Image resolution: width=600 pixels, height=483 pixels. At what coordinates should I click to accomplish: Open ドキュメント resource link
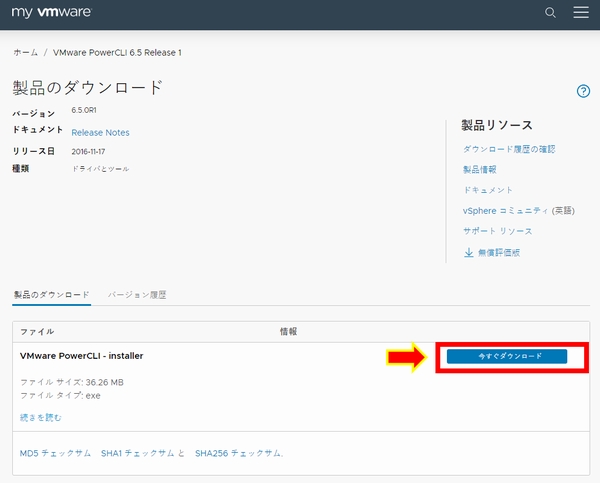coord(488,190)
